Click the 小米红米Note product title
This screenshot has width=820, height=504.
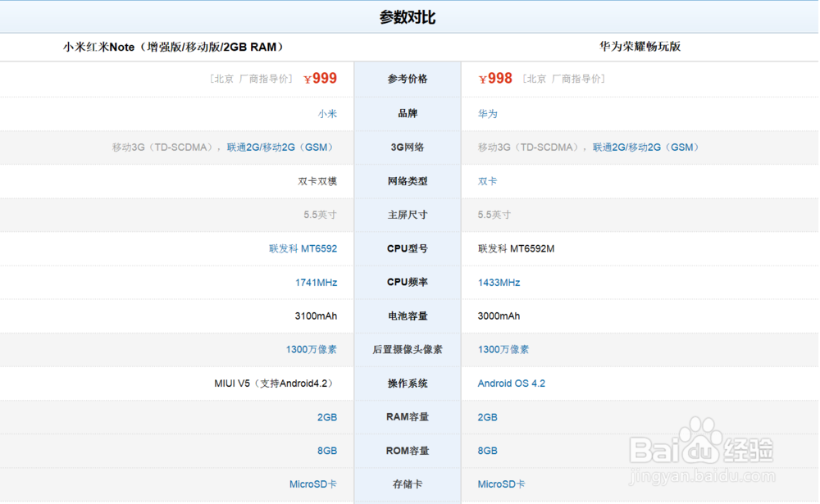(x=174, y=47)
